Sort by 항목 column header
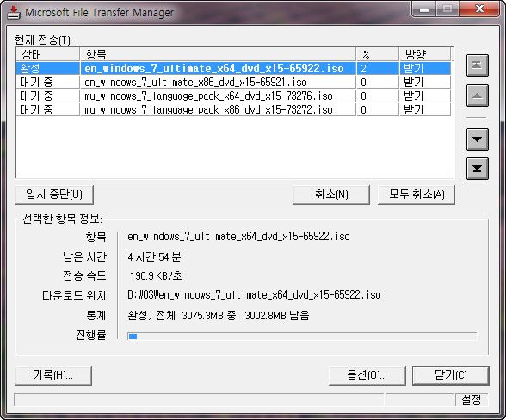Viewport: 506px width, 420px height. [218, 54]
